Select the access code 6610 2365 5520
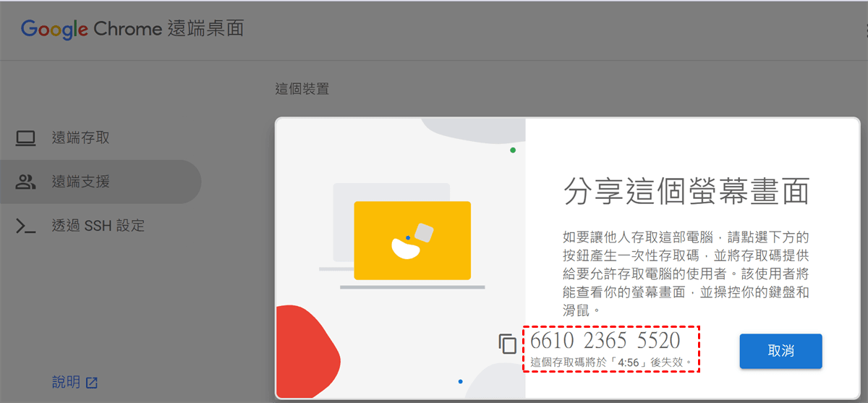The image size is (868, 403). point(605,341)
